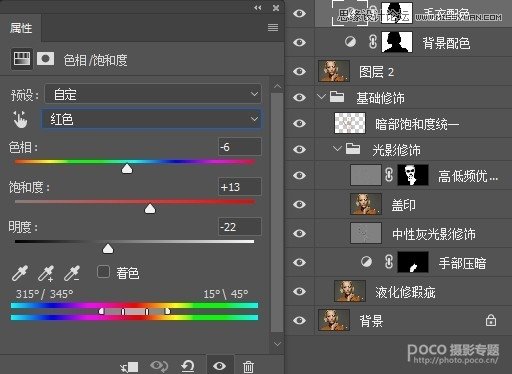View previous state eye-arrow icon

tap(159, 366)
